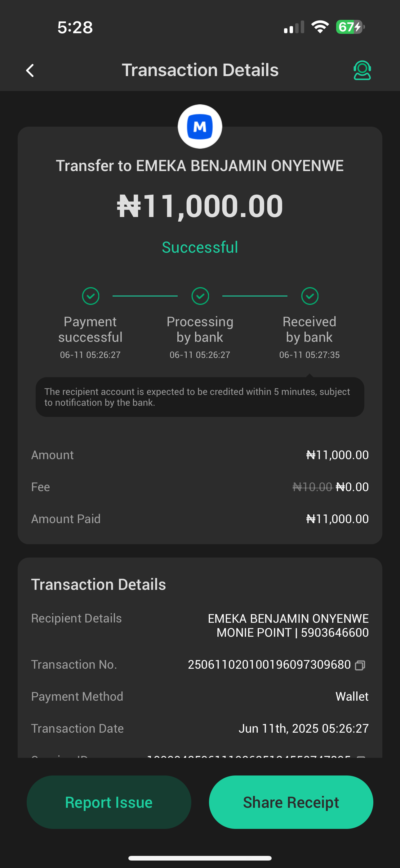Tap the Moniepoint bank logo
Viewport: 400px width, 868px height.
pos(200,127)
